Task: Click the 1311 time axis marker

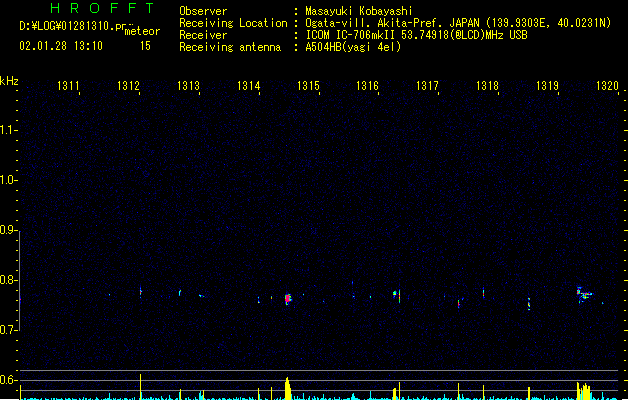Action: 68,86
